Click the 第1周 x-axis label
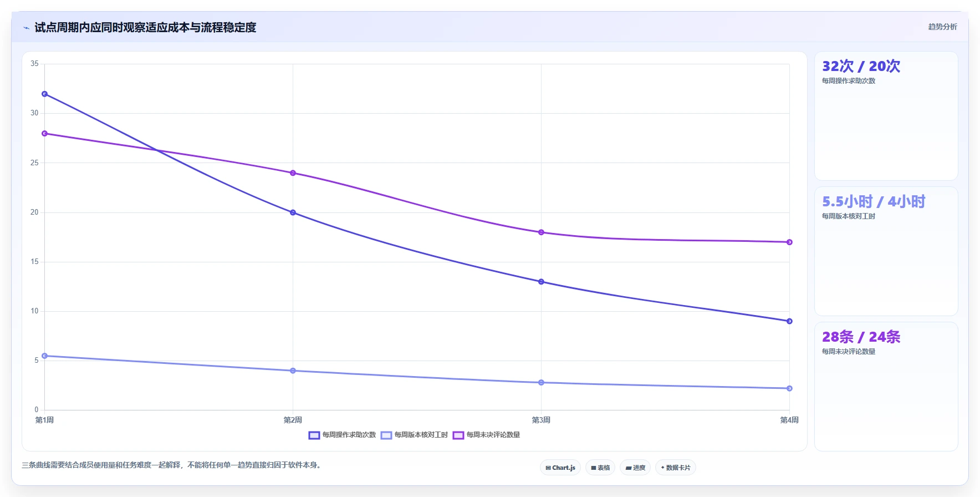 pyautogui.click(x=45, y=420)
